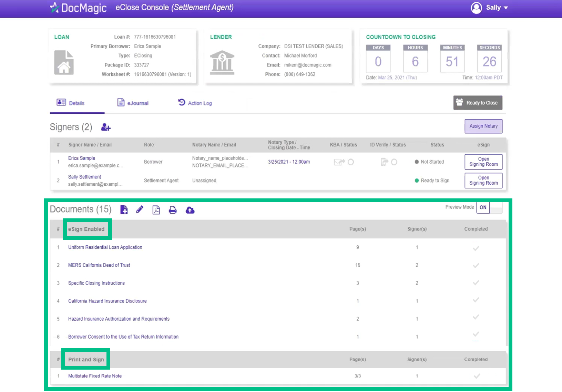Click the add signer icon next to Signers
Viewport: 562px width, 392px height.
pos(106,127)
